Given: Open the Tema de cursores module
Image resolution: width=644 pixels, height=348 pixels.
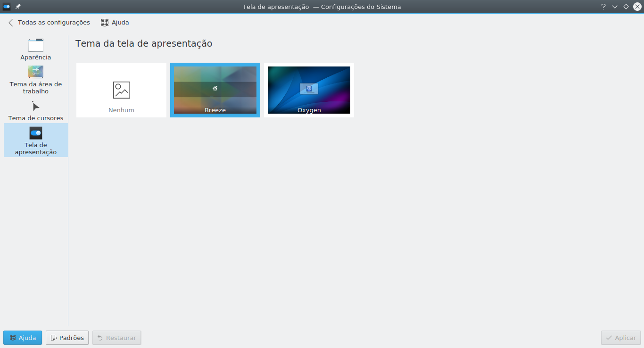Looking at the screenshot, I should [36, 111].
